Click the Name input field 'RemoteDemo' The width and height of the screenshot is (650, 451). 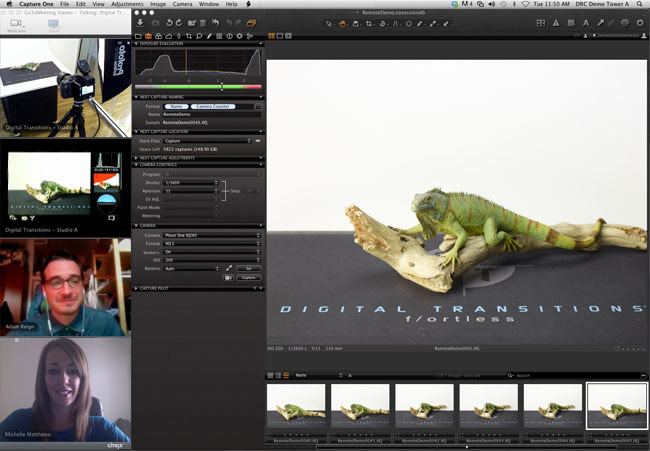[x=212, y=114]
